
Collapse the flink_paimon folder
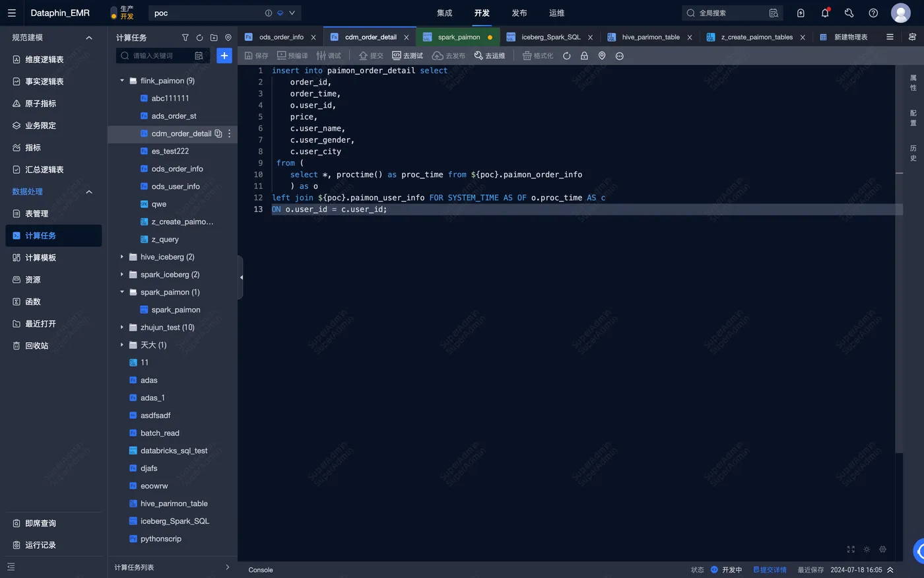pos(122,81)
